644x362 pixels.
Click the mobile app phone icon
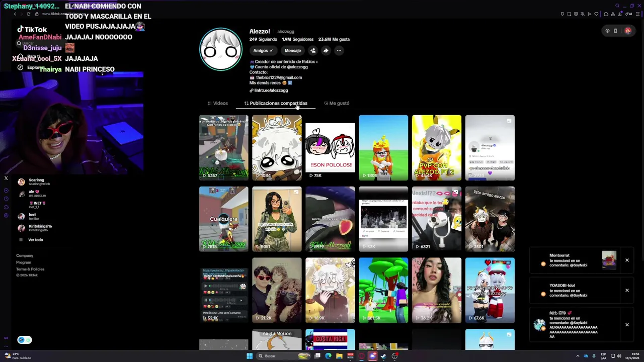(615, 31)
